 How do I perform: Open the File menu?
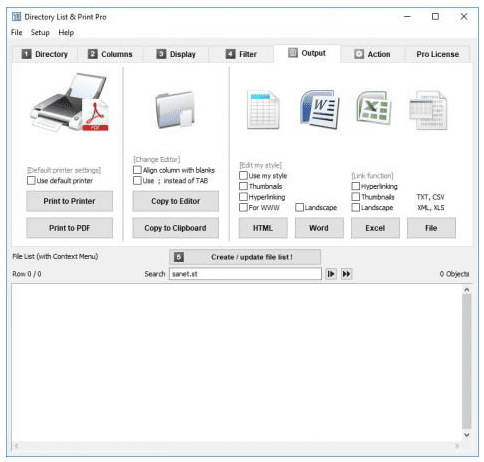point(16,33)
